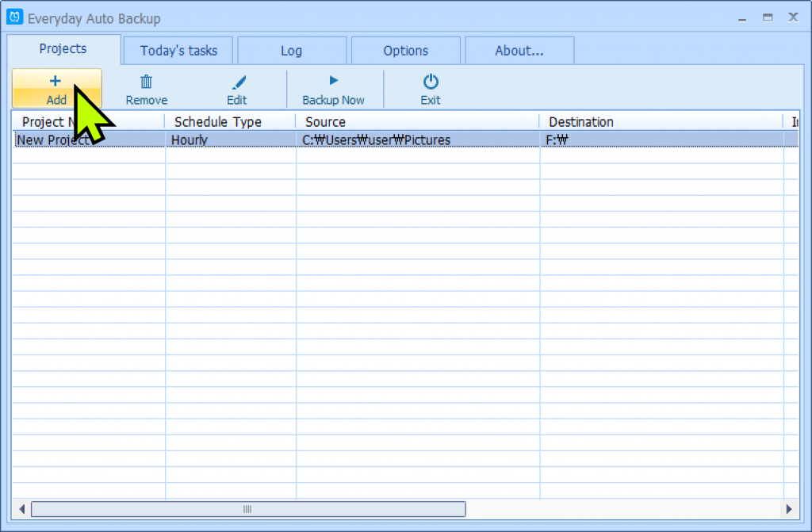Click the Remove button label
The height and width of the screenshot is (532, 812).
coord(146,100)
